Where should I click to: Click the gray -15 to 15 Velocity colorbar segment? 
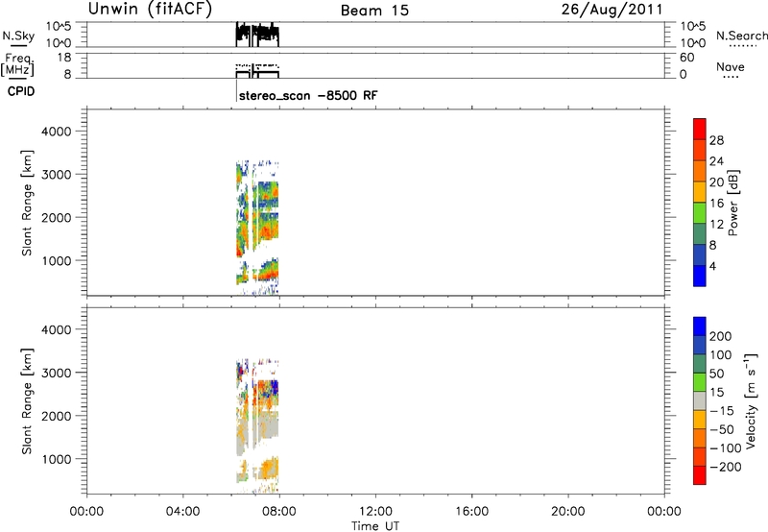(x=700, y=401)
